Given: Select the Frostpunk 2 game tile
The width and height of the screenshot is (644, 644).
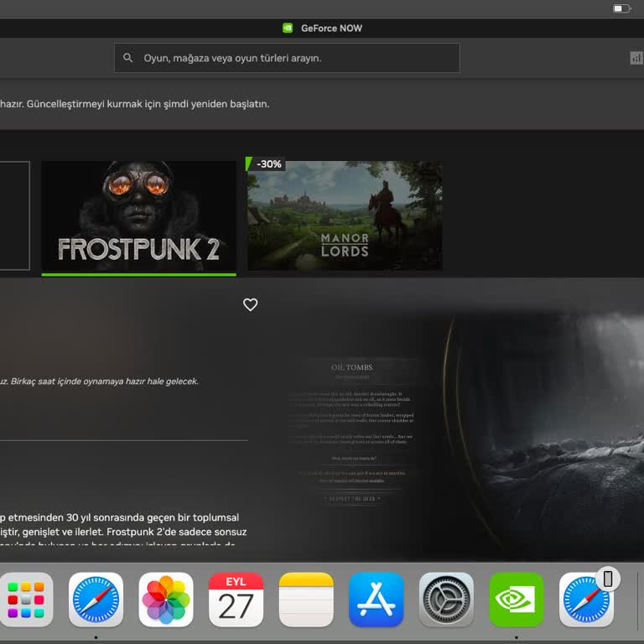Looking at the screenshot, I should [139, 216].
